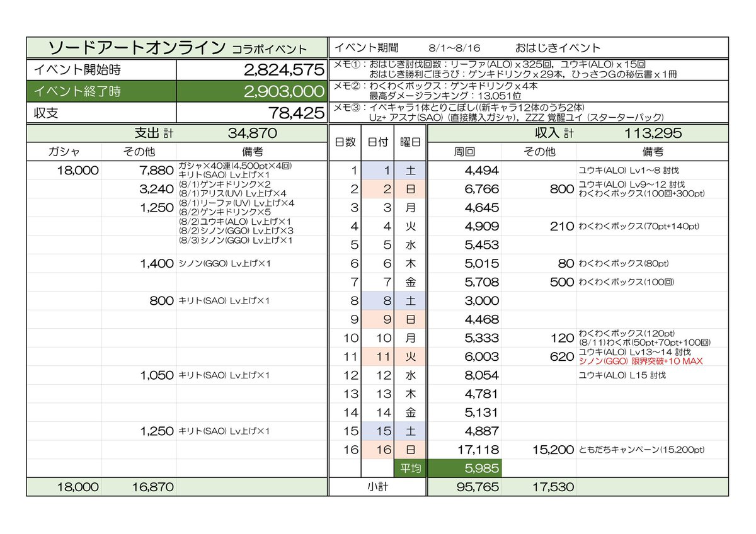Select the expense subtotal 16,870

point(153,487)
